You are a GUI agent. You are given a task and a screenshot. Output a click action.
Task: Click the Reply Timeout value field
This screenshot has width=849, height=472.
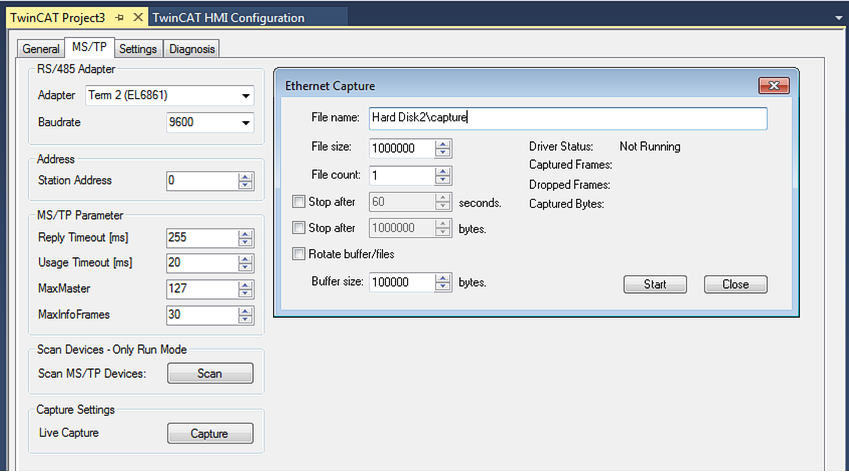pyautogui.click(x=202, y=238)
